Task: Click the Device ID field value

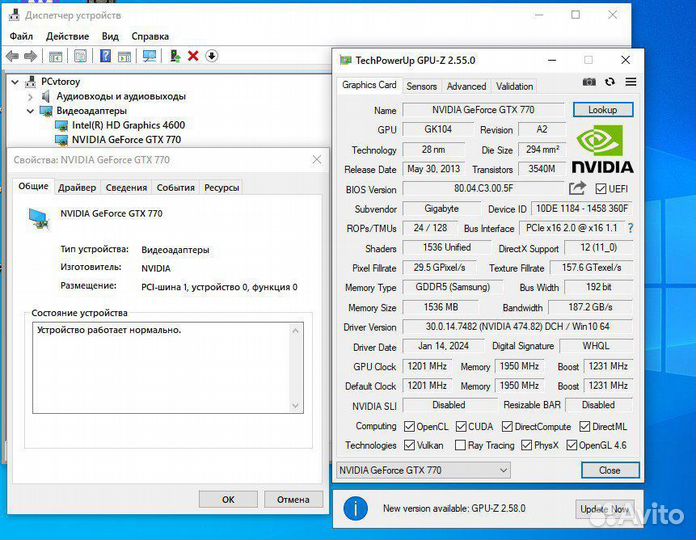Action: coord(582,209)
